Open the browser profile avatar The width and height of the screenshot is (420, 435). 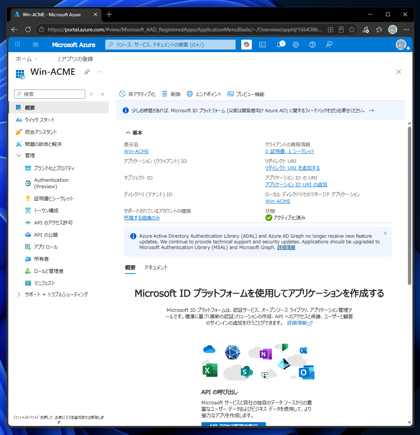[x=393, y=30]
